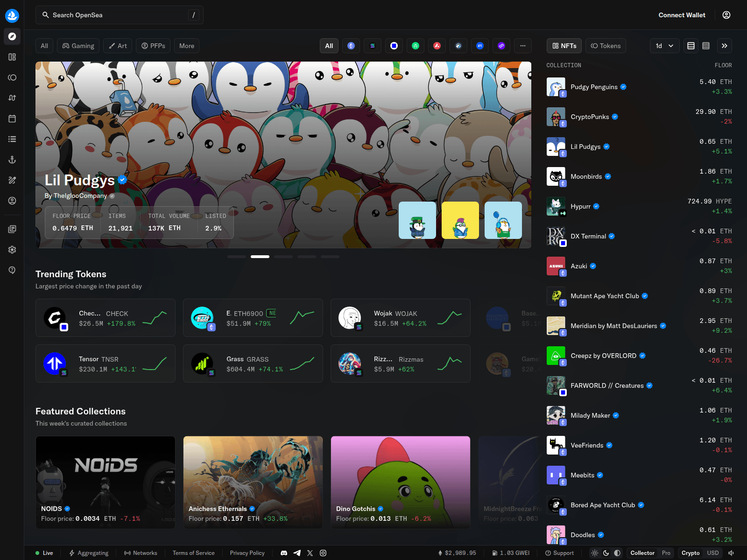This screenshot has width=747, height=560.
Task: Click Connect Wallet
Action: coord(682,15)
